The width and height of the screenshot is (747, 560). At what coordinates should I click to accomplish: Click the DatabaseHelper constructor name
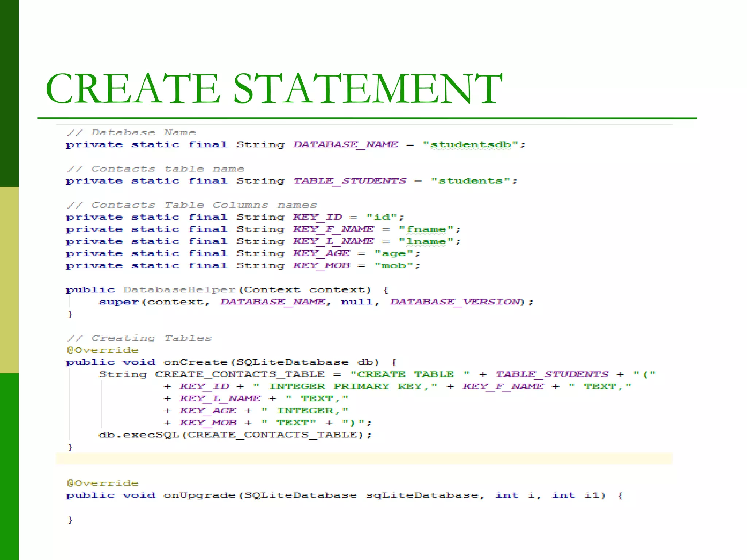(x=179, y=290)
